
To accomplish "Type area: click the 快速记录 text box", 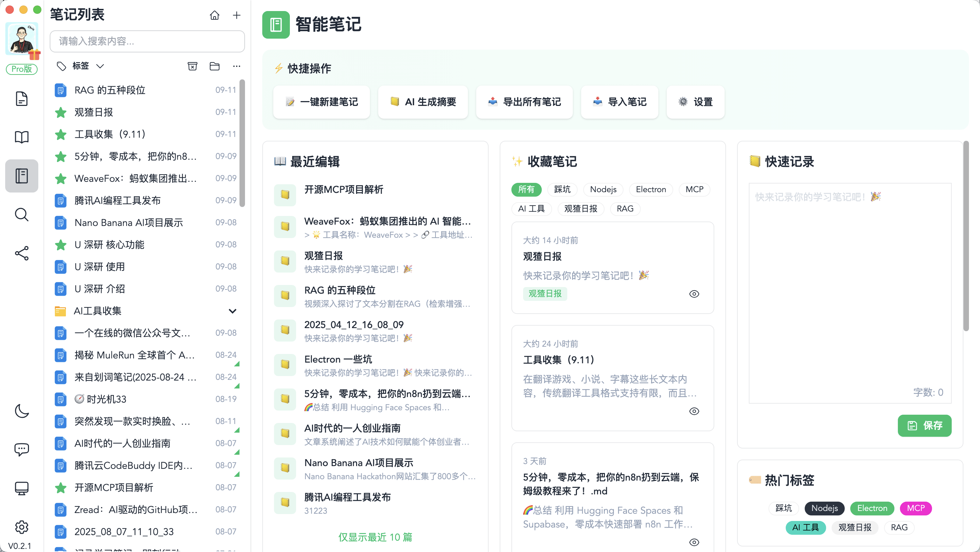I will coord(850,293).
